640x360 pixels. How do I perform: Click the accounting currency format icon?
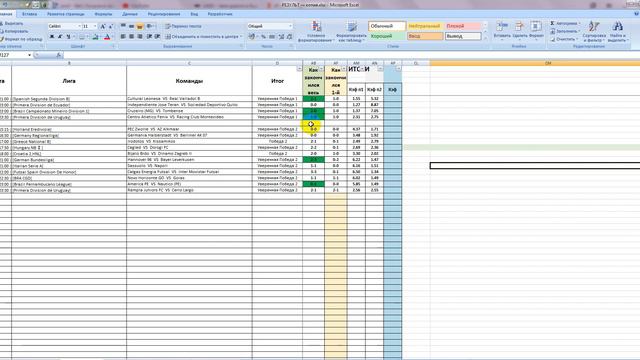[x=252, y=37]
